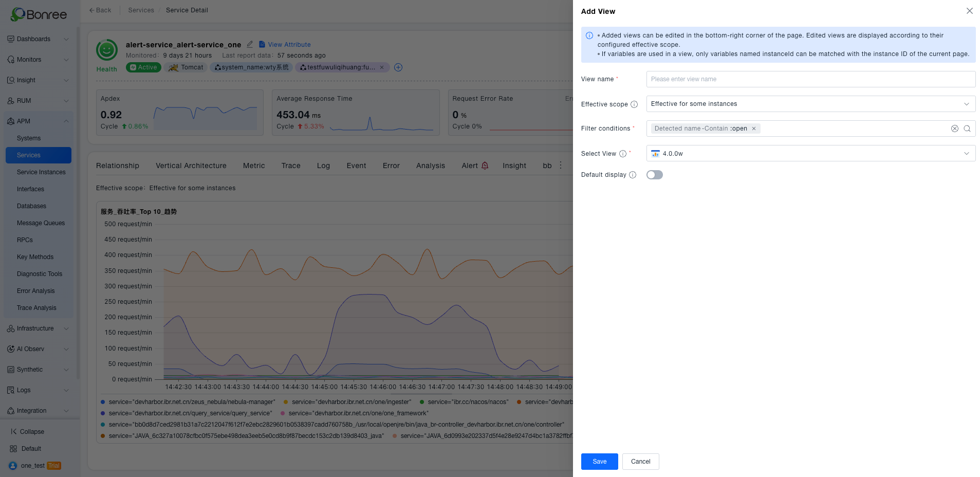Viewport: 980px width, 477px height.
Task: Click the Services breadcrumb
Action: [x=141, y=10]
